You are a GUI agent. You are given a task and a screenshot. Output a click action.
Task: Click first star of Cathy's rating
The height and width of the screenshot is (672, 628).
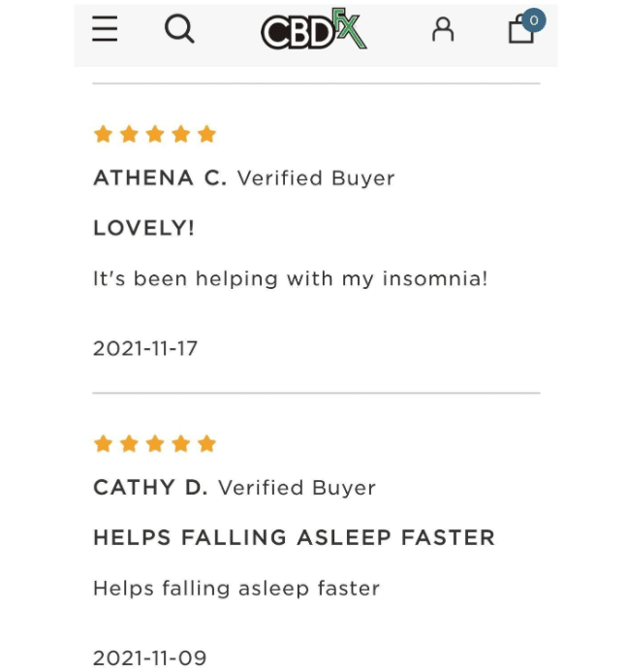[103, 444]
